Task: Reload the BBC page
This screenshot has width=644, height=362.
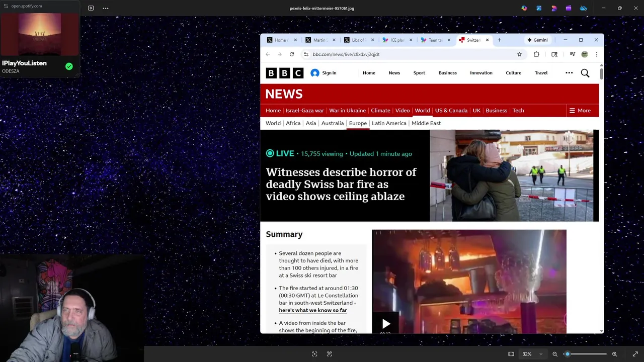Action: (x=292, y=54)
